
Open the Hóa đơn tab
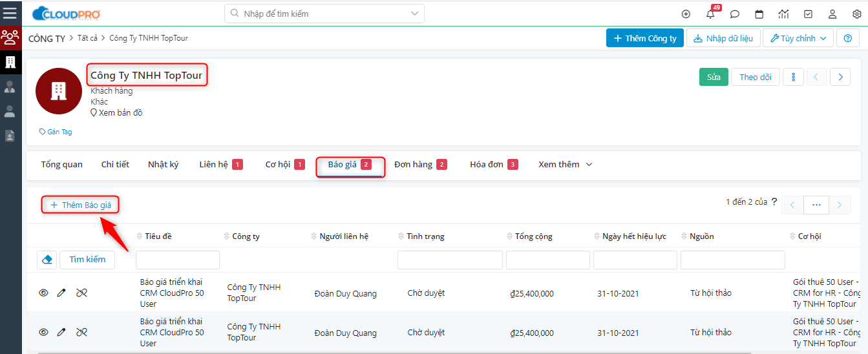pyautogui.click(x=494, y=164)
